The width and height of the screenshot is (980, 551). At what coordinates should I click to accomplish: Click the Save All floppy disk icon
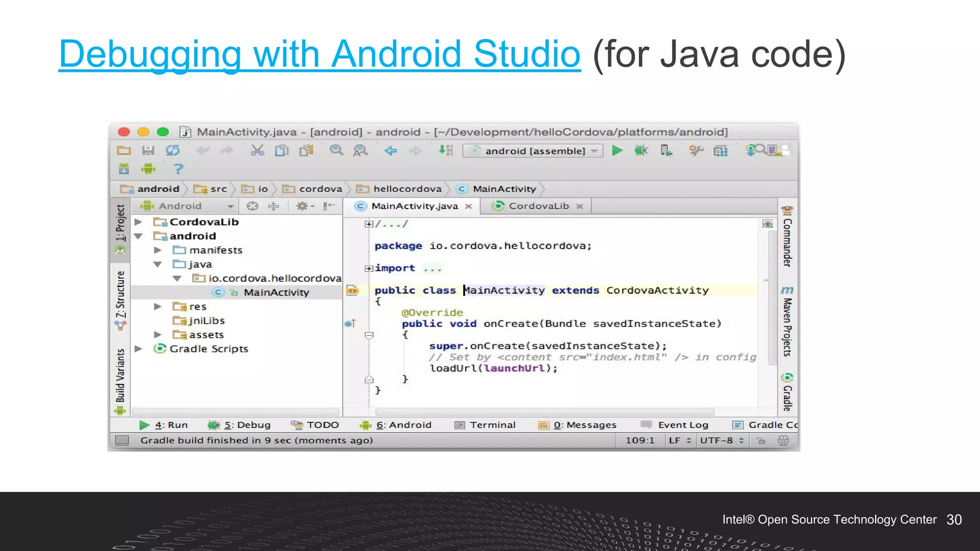click(x=148, y=151)
